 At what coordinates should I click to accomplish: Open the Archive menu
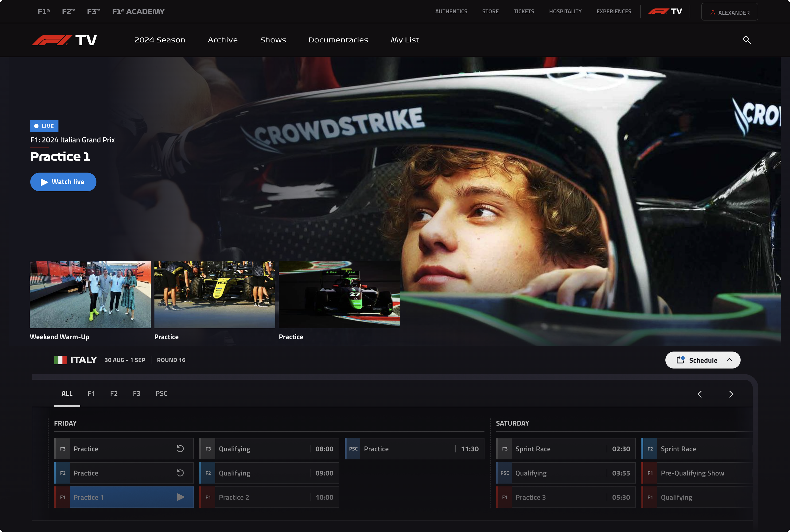(x=223, y=40)
